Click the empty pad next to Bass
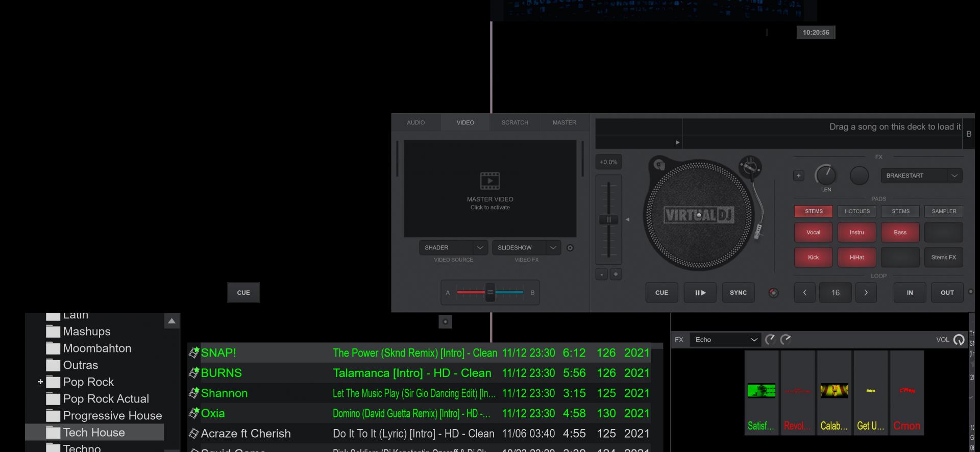Image resolution: width=980 pixels, height=452 pixels. click(943, 233)
